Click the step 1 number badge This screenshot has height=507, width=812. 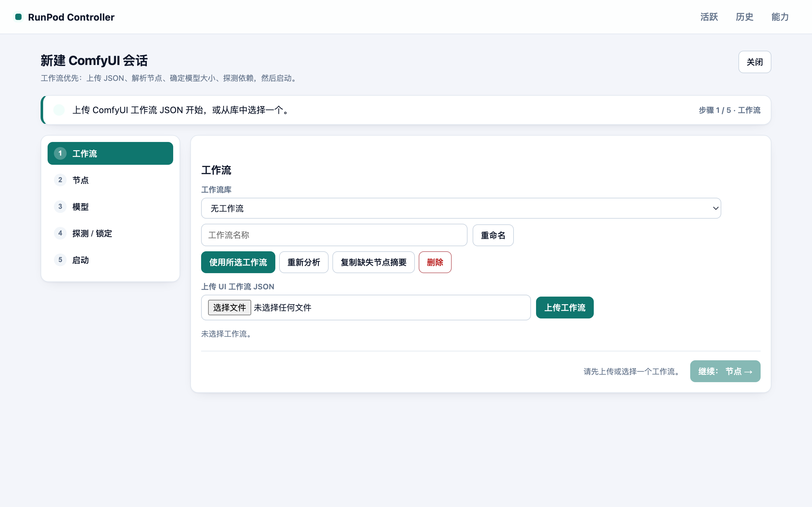point(60,153)
